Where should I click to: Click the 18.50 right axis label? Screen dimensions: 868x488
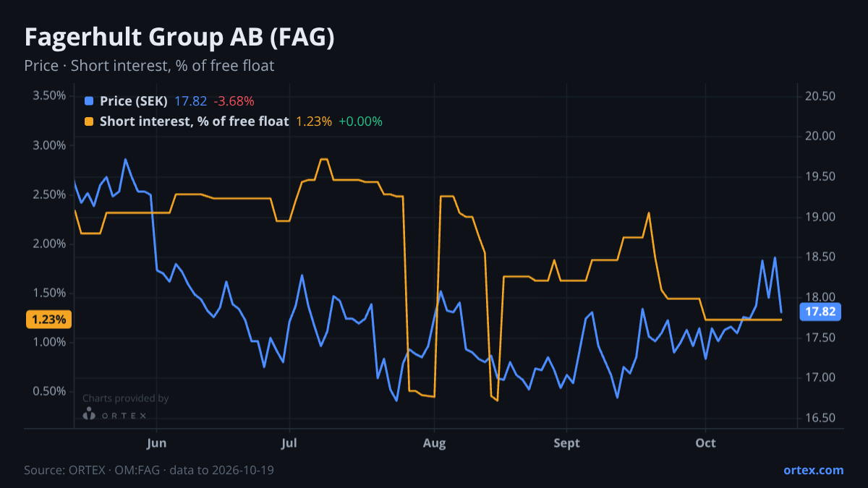[821, 257]
